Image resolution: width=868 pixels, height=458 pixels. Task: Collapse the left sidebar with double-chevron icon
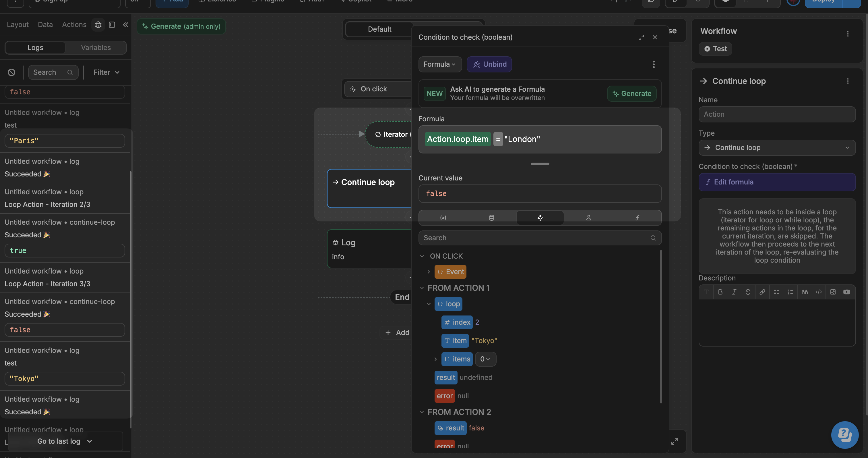[x=125, y=25]
